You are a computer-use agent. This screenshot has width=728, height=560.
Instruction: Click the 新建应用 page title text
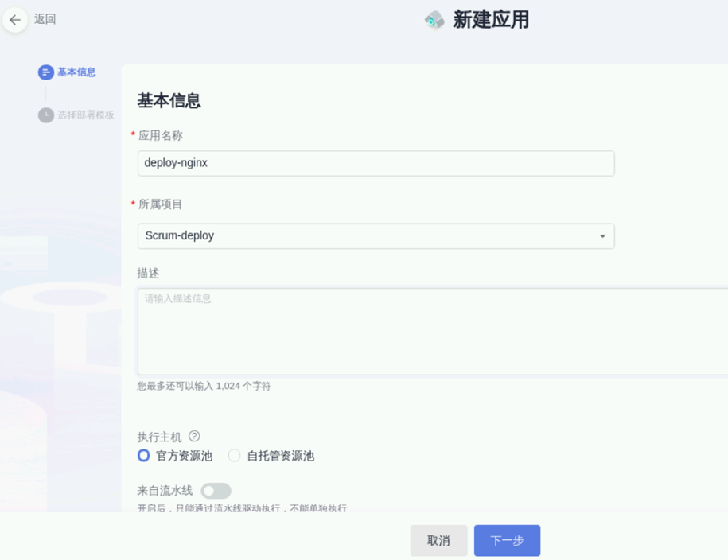coord(491,20)
